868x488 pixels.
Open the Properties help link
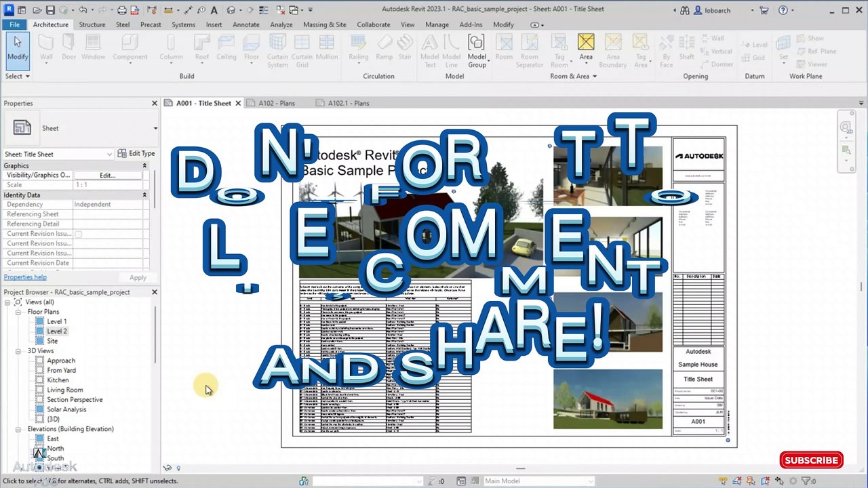click(25, 277)
